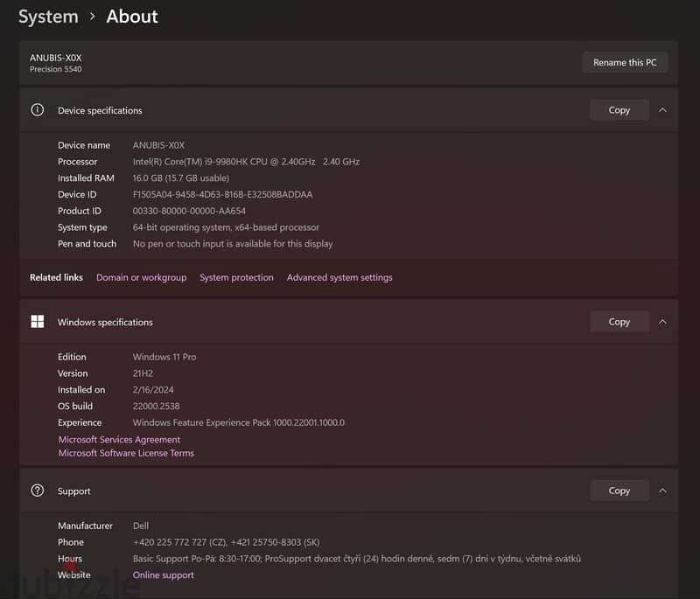The width and height of the screenshot is (700, 599).
Task: Select the Support header text
Action: click(x=74, y=491)
